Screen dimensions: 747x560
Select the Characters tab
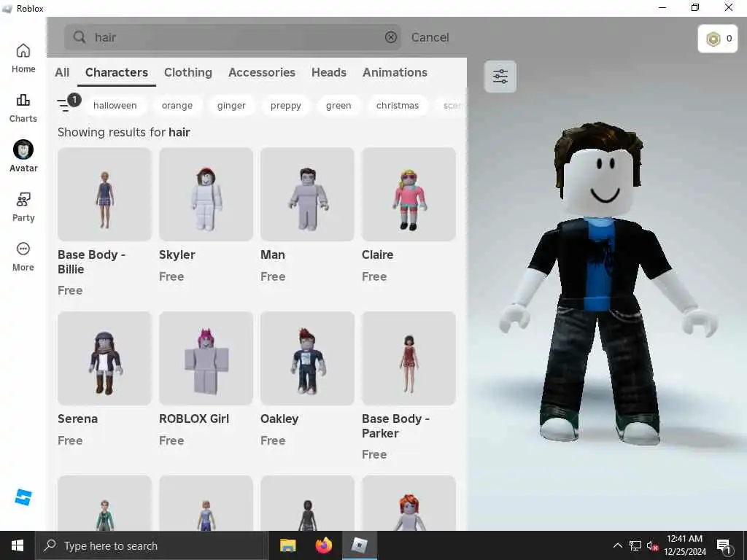pyautogui.click(x=117, y=72)
